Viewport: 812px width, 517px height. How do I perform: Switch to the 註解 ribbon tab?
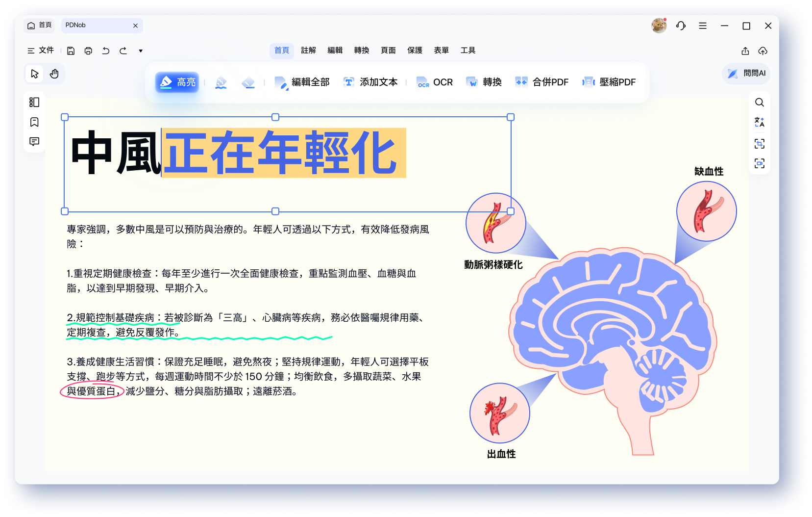[308, 50]
